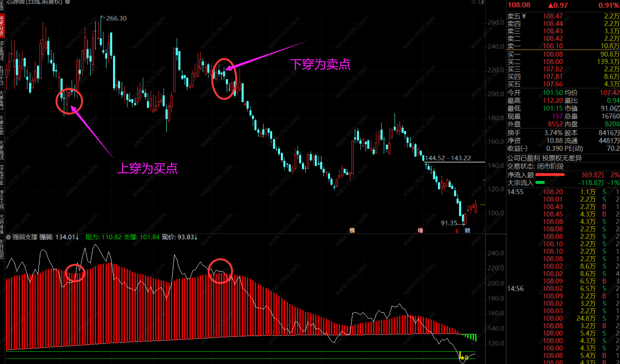Click the 榜 marker on the chart
Viewport: 620px width, 364px height.
352,230
